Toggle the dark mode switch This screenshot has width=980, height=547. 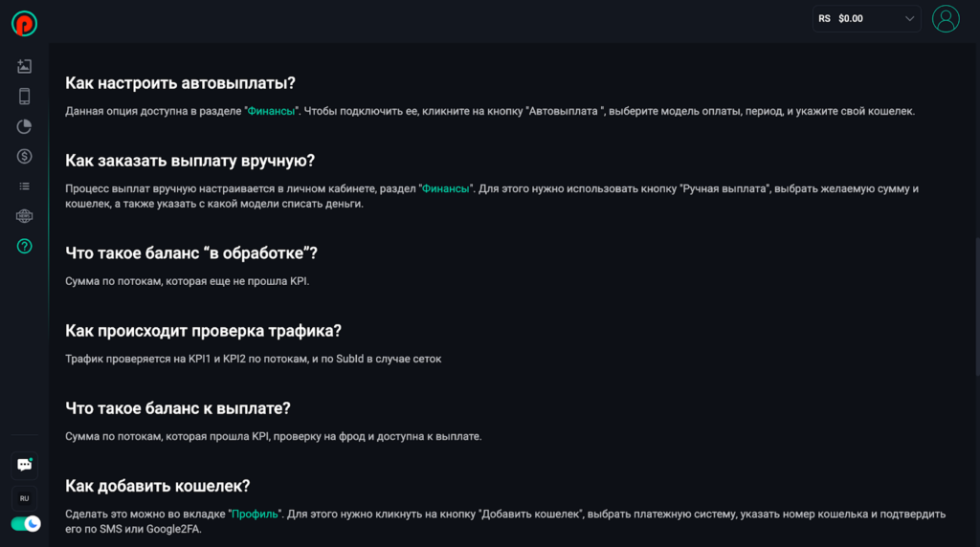point(26,524)
